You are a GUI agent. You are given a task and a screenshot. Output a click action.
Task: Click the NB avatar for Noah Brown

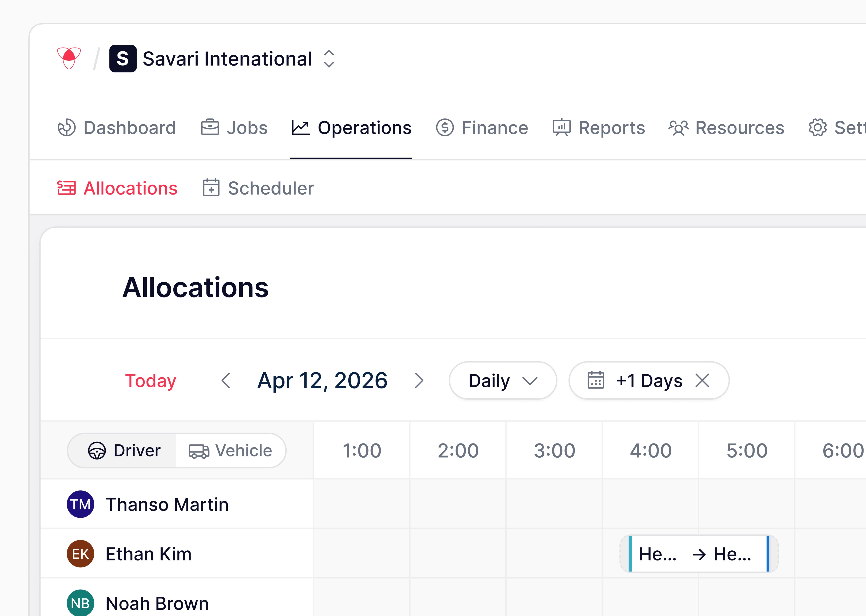click(x=80, y=603)
